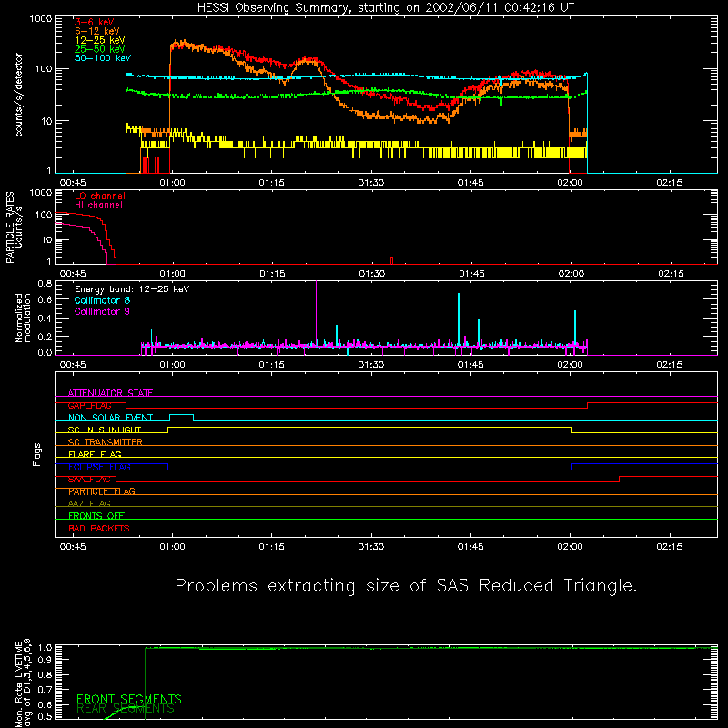This screenshot has height=728, width=728.
Task: Click the 1.0 value on the livetime axis
Action: (45, 648)
